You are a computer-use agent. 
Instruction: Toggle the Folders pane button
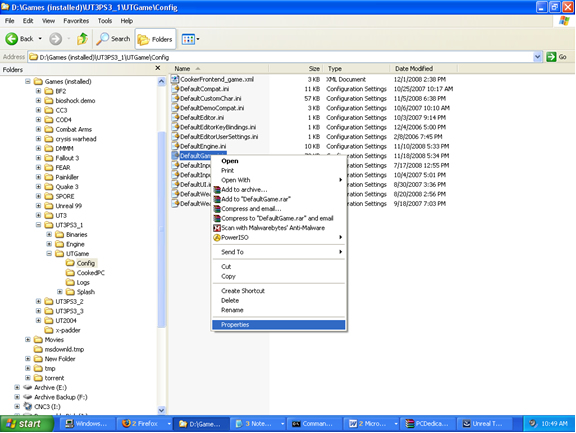[155, 39]
